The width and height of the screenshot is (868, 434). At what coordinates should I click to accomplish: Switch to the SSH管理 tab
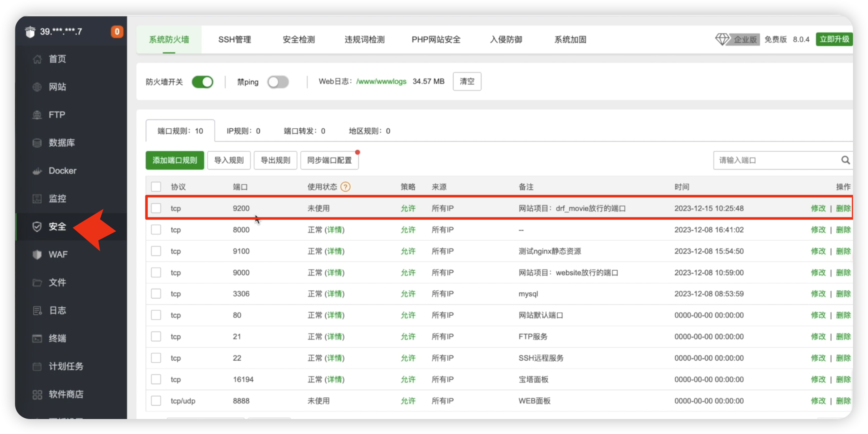click(234, 40)
